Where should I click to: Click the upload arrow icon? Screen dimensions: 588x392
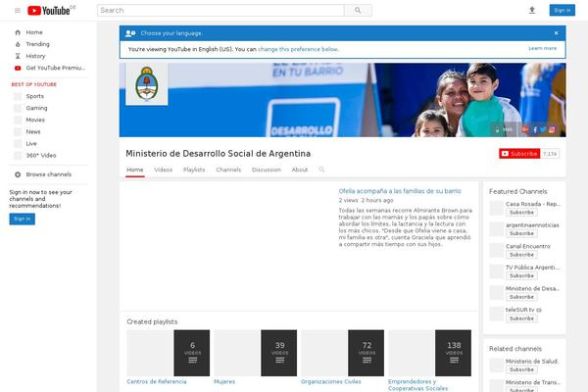pos(532,11)
